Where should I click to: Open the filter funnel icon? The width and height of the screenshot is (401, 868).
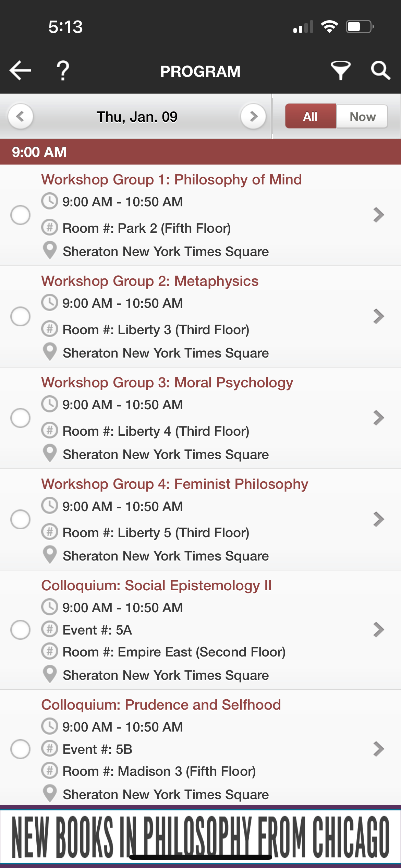coord(340,71)
